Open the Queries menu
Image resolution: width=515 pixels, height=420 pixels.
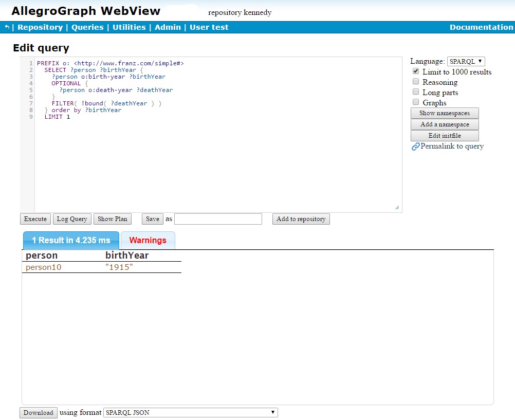tap(87, 27)
